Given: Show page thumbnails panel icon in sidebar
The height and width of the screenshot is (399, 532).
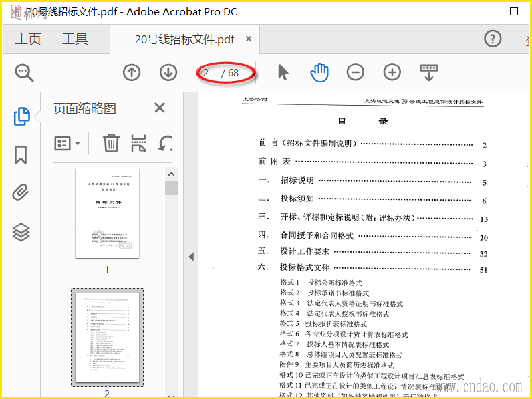Looking at the screenshot, I should [21, 116].
